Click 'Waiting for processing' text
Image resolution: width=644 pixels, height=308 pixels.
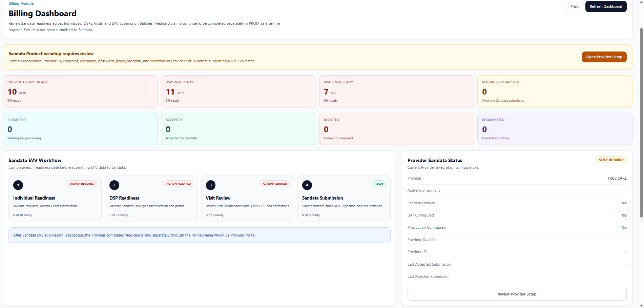click(x=24, y=138)
